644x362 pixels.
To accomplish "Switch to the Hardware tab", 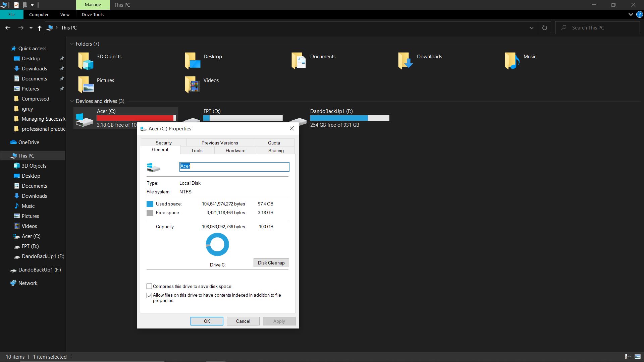I will 235,150.
